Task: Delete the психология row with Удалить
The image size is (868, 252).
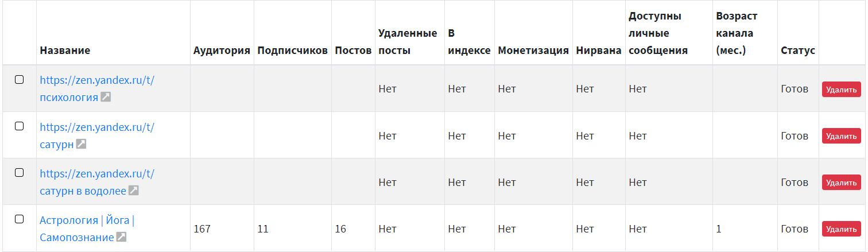Action: click(841, 90)
